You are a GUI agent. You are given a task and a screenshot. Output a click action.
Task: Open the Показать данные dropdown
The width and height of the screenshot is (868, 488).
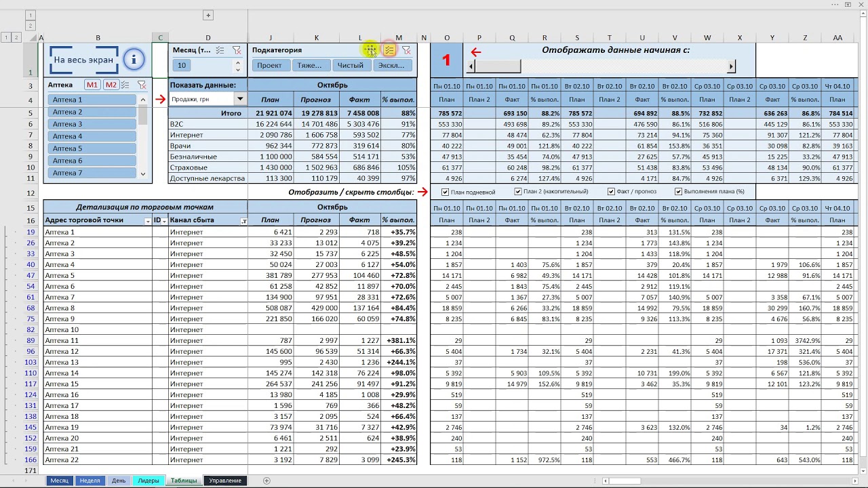(x=239, y=99)
